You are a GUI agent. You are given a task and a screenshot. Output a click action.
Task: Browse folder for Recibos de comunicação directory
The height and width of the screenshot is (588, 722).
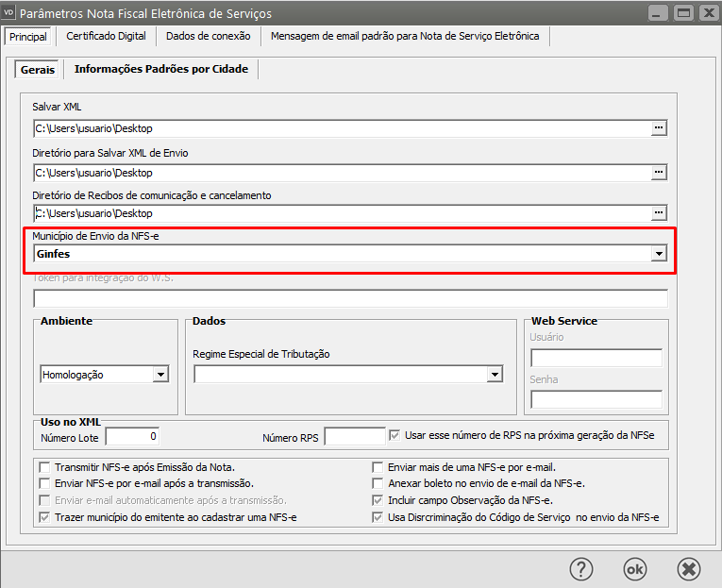(x=659, y=212)
